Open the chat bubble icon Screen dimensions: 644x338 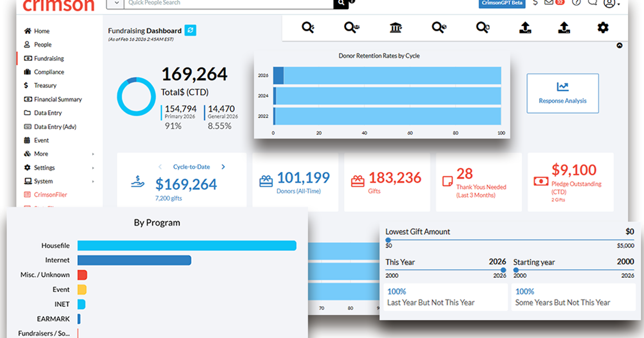tap(592, 3)
